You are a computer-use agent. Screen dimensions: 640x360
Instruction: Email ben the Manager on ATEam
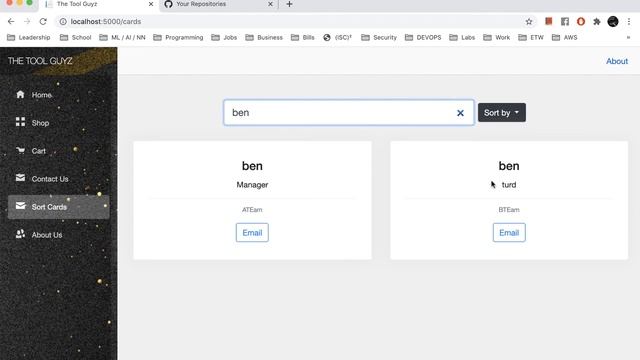252,233
